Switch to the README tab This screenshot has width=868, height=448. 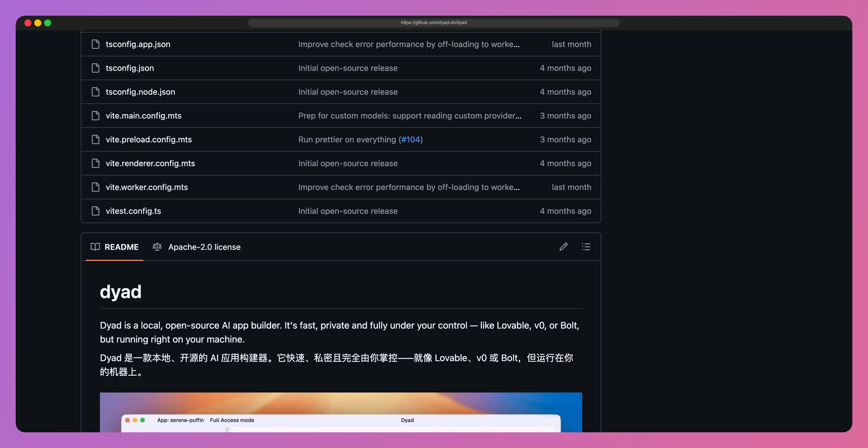[x=114, y=247]
